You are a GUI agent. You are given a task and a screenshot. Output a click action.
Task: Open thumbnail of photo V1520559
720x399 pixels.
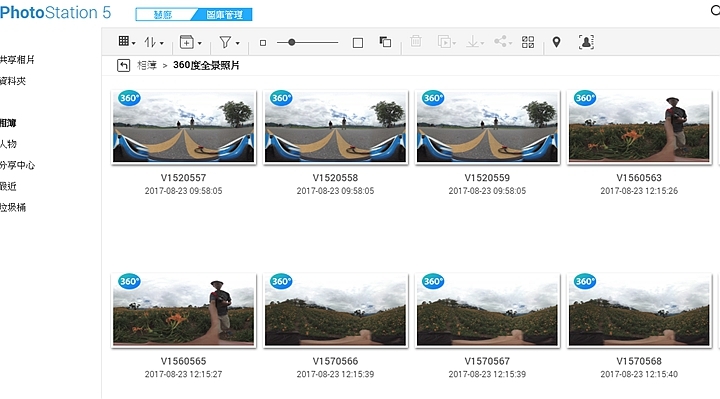click(x=487, y=127)
